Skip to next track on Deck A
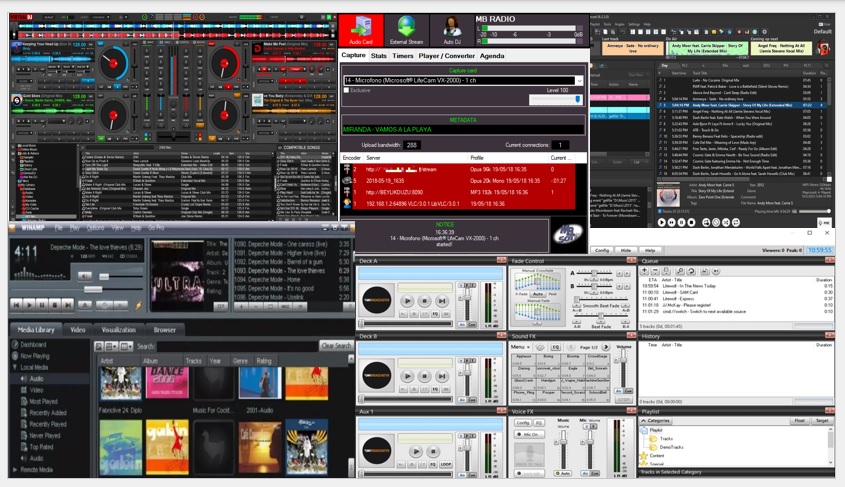 (x=442, y=301)
